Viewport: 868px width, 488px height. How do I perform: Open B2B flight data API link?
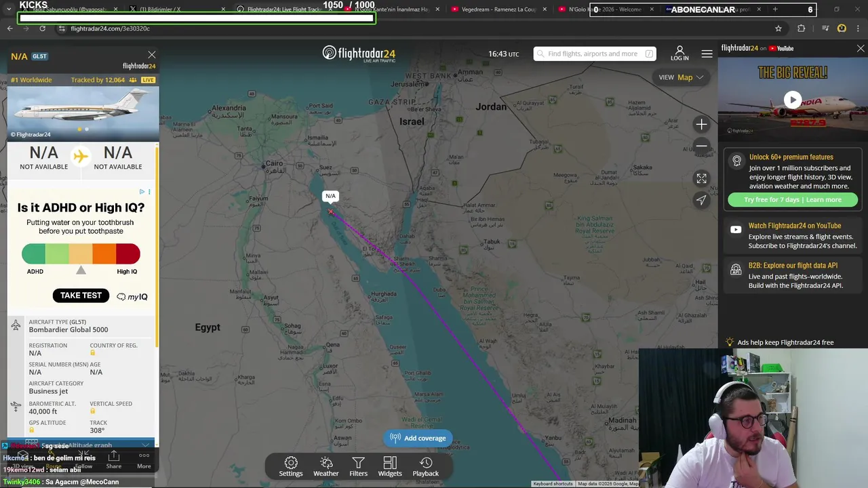coord(793,266)
